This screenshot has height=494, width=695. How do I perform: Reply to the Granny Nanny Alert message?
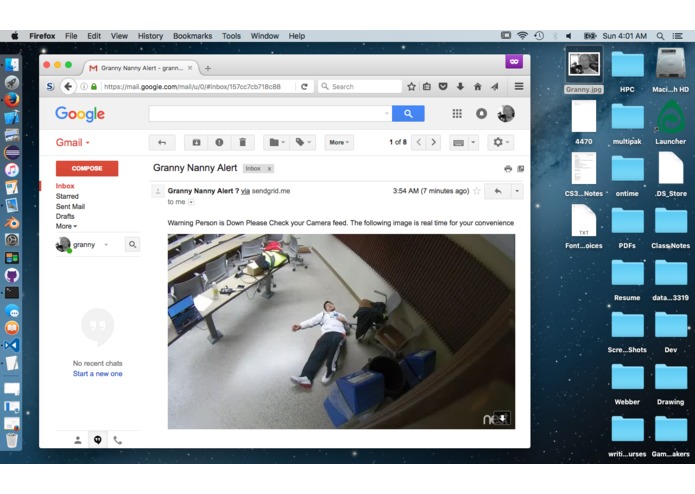498,191
